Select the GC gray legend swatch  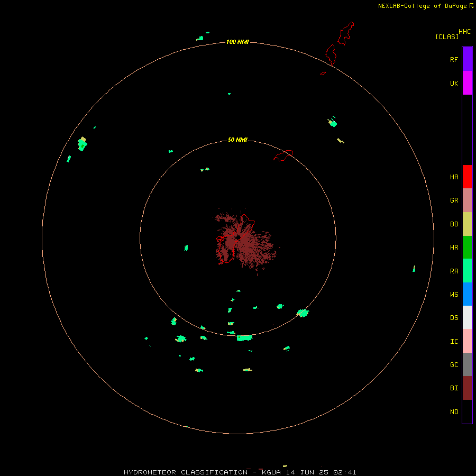coord(467,364)
